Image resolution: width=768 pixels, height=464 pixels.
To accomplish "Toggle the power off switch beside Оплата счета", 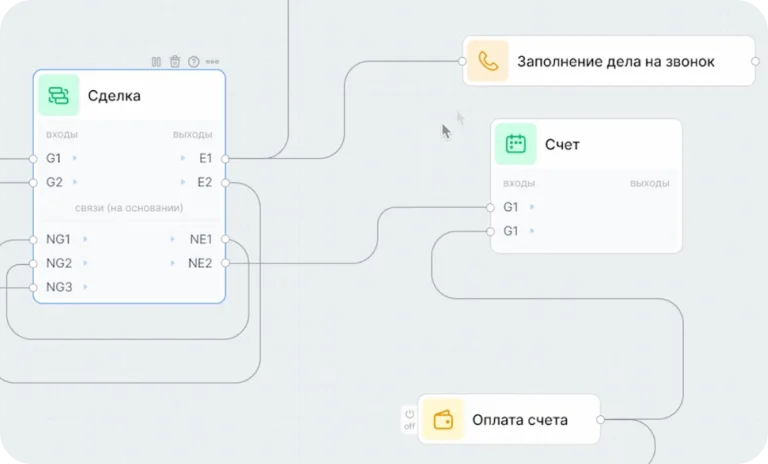I will pos(409,419).
